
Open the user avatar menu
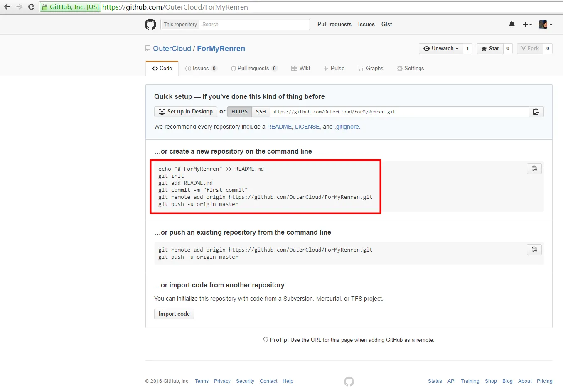(545, 24)
